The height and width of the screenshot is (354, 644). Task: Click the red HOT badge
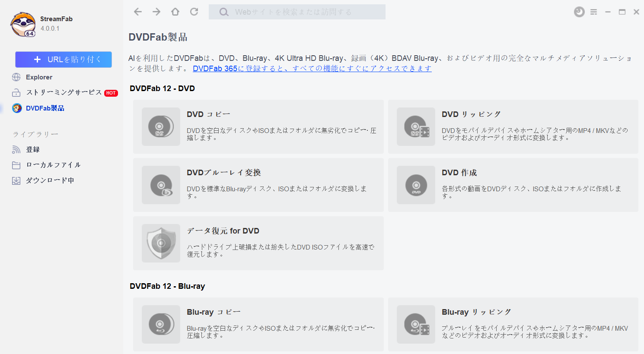coord(111,93)
